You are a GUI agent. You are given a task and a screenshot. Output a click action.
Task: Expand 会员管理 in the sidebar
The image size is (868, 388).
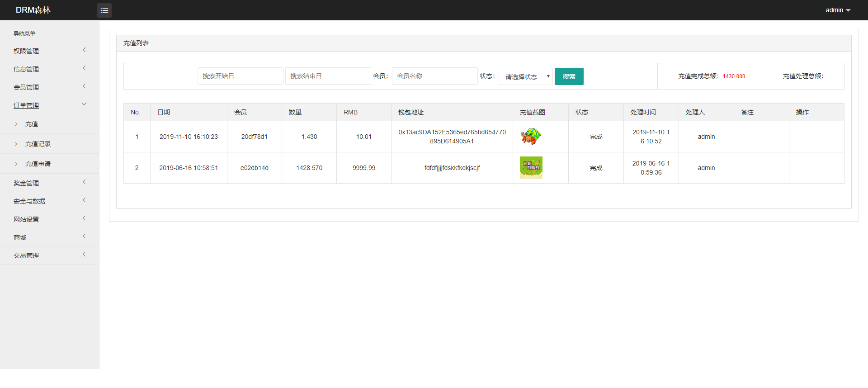[49, 87]
